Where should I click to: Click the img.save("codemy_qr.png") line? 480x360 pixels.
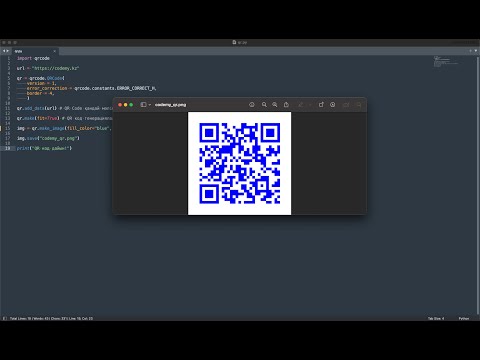tap(48, 138)
